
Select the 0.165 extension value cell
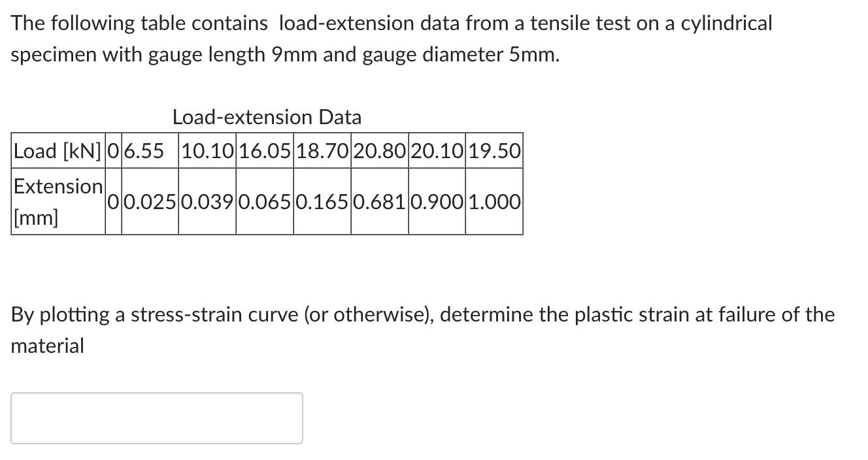click(x=321, y=202)
